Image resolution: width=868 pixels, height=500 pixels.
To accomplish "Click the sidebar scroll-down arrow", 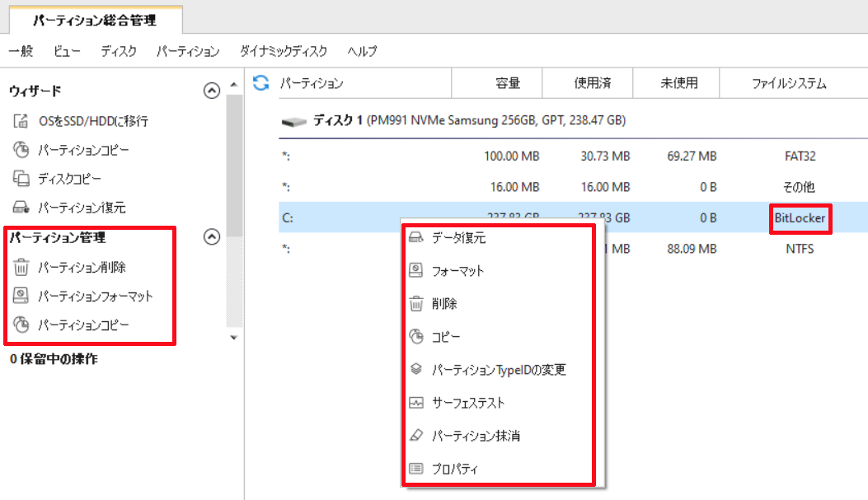I will click(233, 337).
